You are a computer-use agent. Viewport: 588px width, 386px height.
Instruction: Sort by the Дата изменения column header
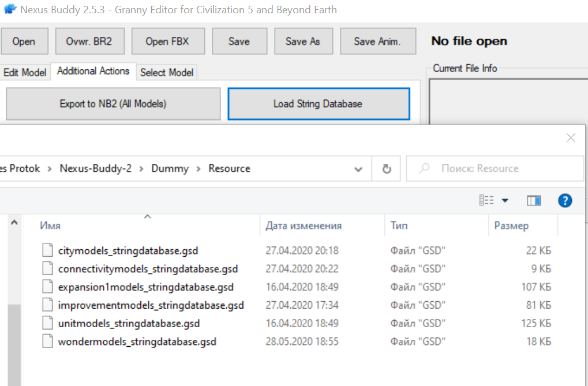point(322,226)
